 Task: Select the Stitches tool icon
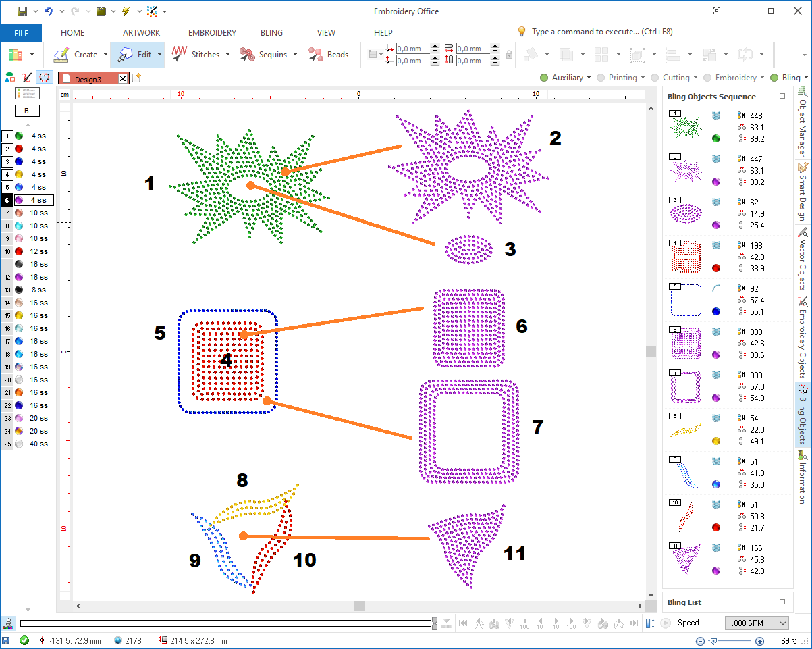click(180, 54)
